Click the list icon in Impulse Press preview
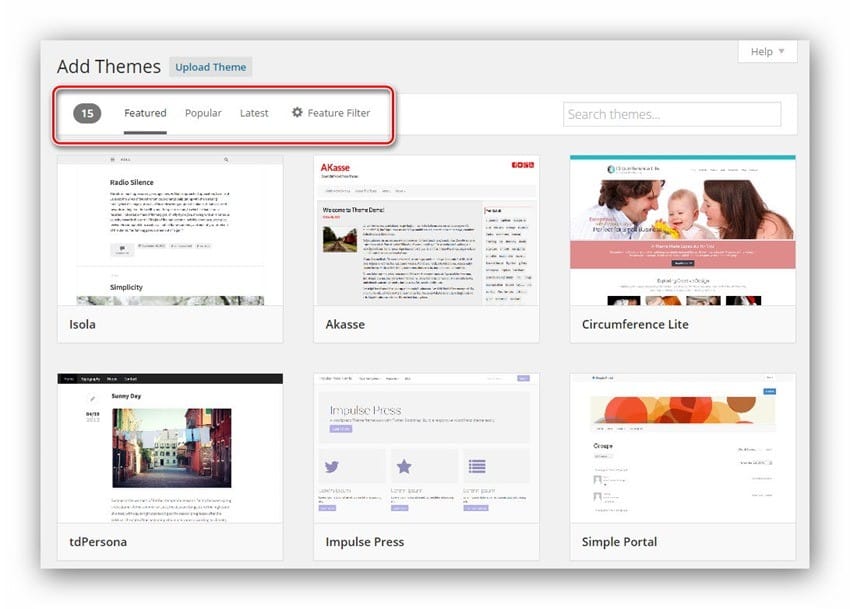 coord(477,466)
